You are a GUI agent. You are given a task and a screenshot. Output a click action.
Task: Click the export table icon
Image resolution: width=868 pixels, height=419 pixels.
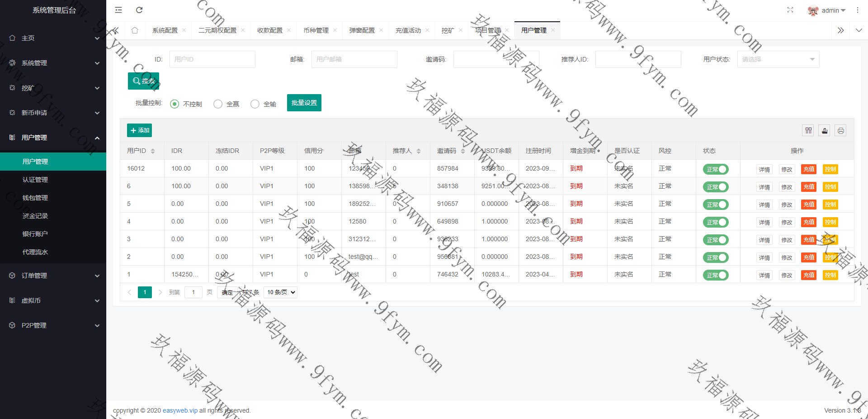click(825, 131)
